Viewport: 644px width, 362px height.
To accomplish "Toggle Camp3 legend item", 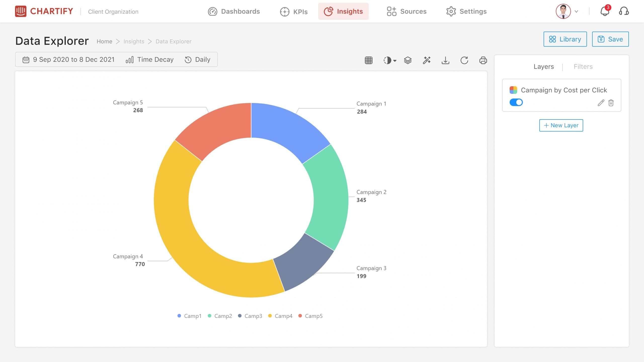I will (x=250, y=316).
